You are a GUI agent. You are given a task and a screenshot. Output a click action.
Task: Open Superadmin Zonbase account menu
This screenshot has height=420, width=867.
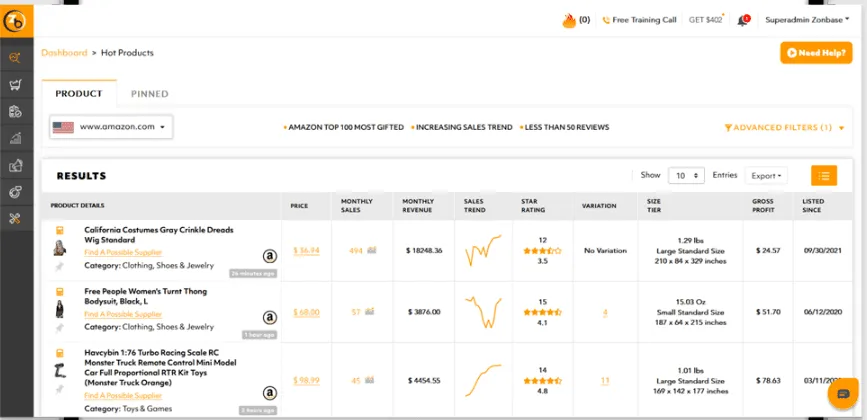tap(807, 20)
